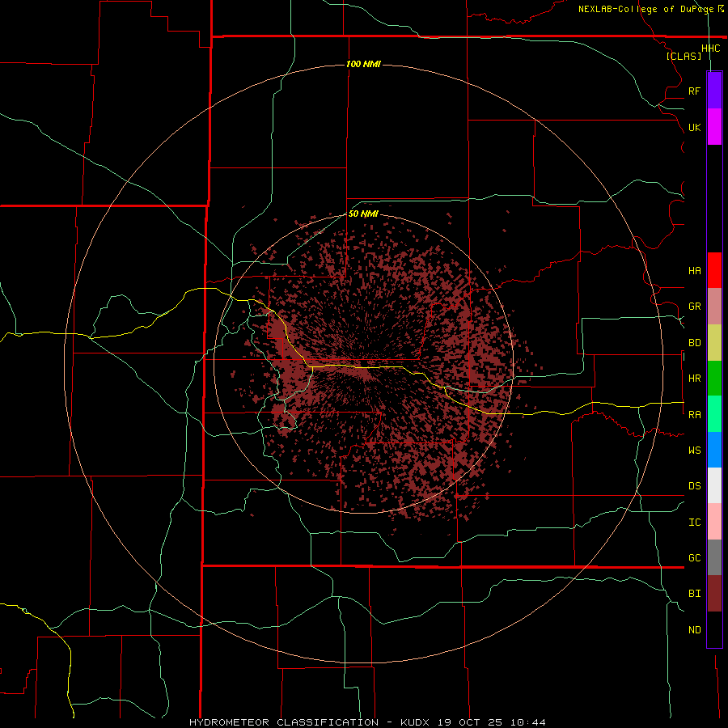This screenshot has width=728, height=728.
Task: Click the 'GR' legend label
Action: 694,307
